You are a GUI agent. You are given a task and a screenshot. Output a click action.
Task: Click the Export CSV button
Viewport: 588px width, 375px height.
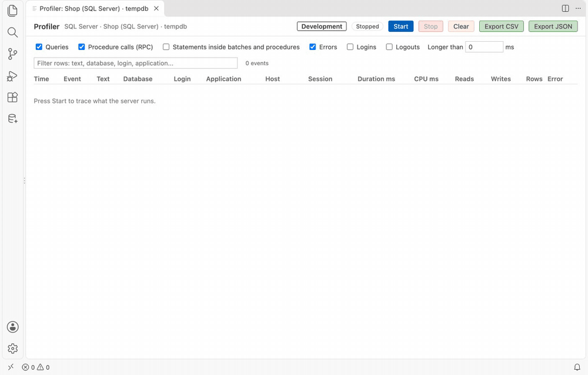click(502, 26)
